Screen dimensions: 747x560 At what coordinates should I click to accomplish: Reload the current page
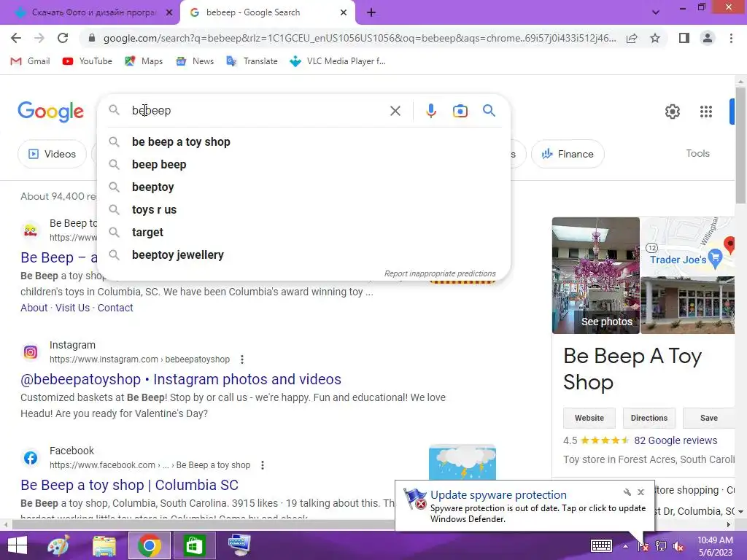click(63, 38)
